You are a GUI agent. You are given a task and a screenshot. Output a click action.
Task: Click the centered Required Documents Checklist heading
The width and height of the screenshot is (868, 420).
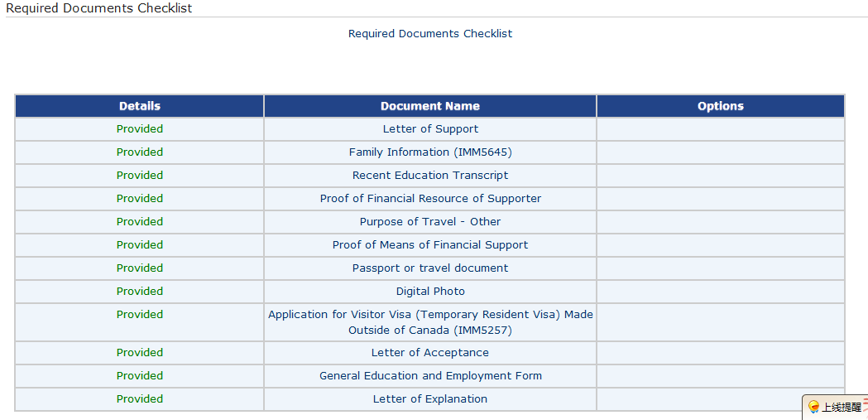coord(430,34)
